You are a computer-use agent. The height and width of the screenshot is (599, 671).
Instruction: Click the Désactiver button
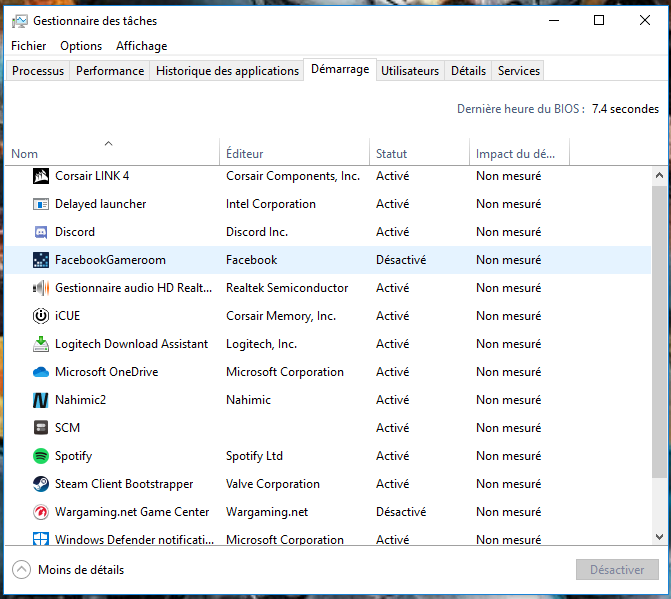click(617, 569)
